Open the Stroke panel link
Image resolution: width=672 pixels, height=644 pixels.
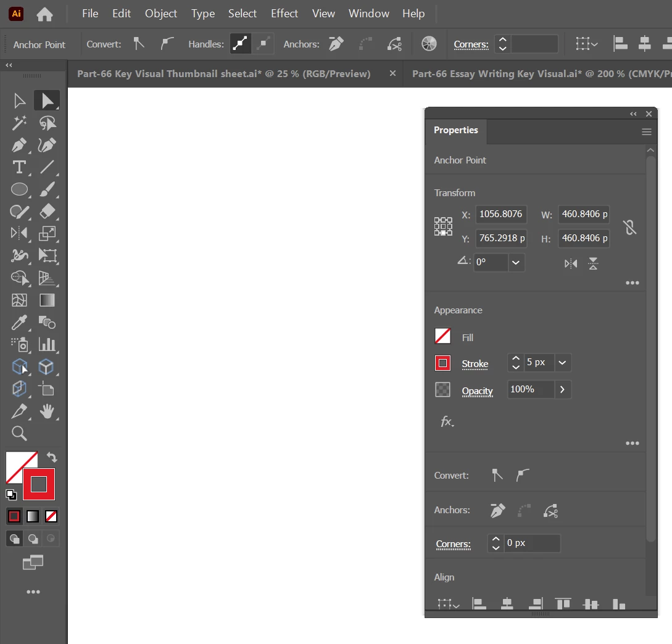[x=475, y=364]
